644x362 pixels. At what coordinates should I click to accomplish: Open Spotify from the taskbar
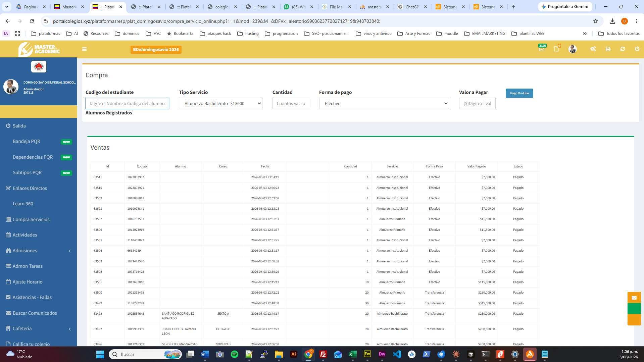click(234, 354)
